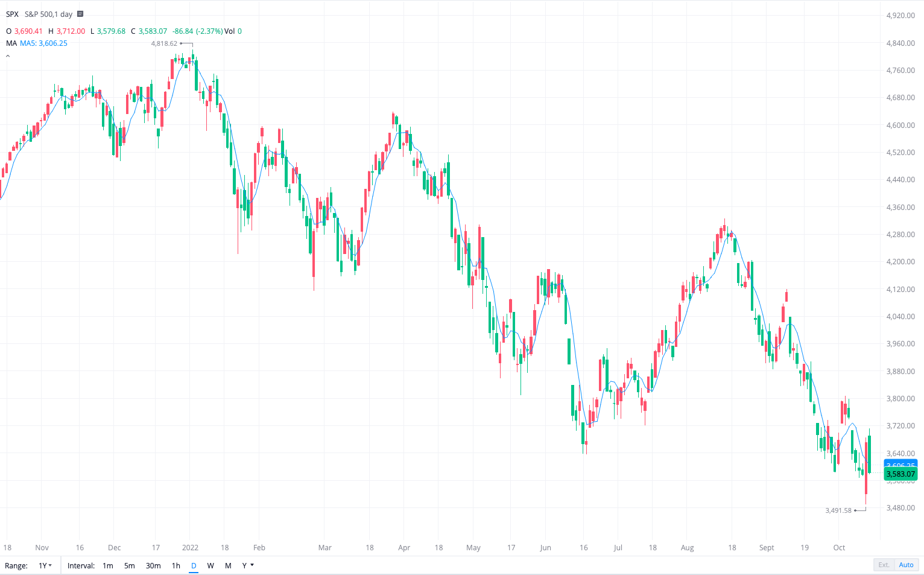Select the 1h interval
The width and height of the screenshot is (924, 575).
point(176,565)
